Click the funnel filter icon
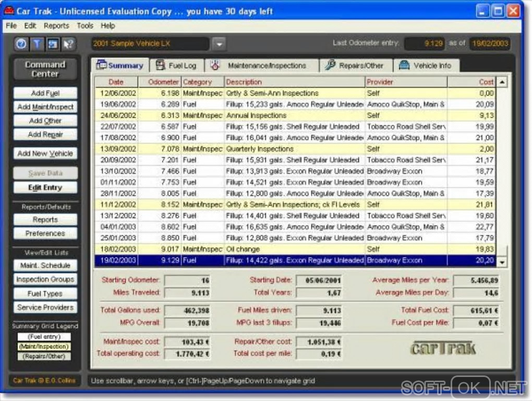This screenshot has height=401, width=532. tap(37, 44)
